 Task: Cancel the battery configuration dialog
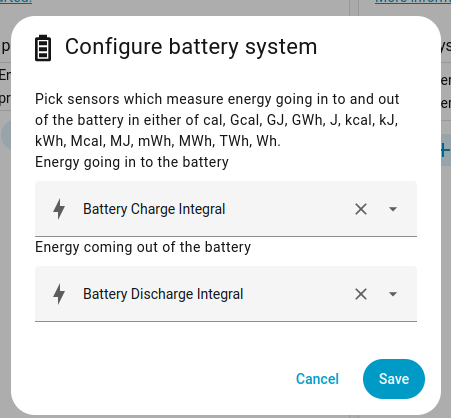[317, 379]
